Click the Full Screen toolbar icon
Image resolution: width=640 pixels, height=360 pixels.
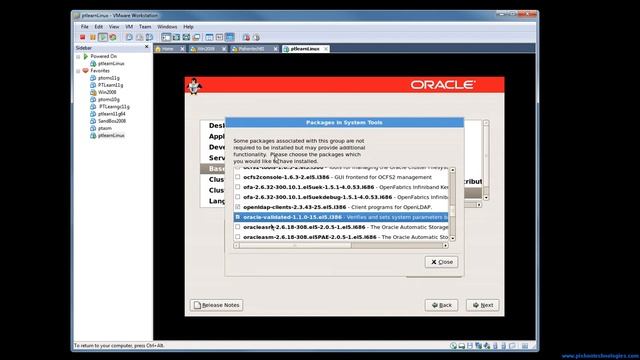coord(186,37)
